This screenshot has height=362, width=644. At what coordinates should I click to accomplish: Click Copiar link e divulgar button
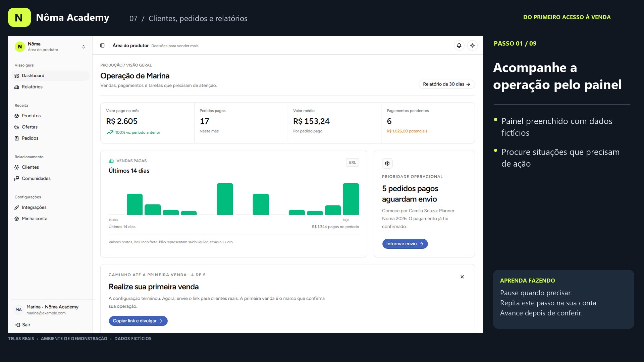[138, 321]
